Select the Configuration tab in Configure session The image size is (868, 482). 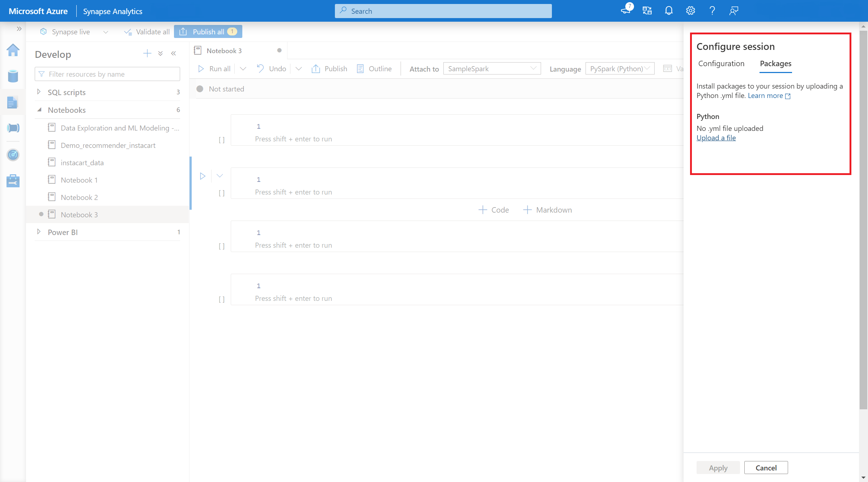721,63
